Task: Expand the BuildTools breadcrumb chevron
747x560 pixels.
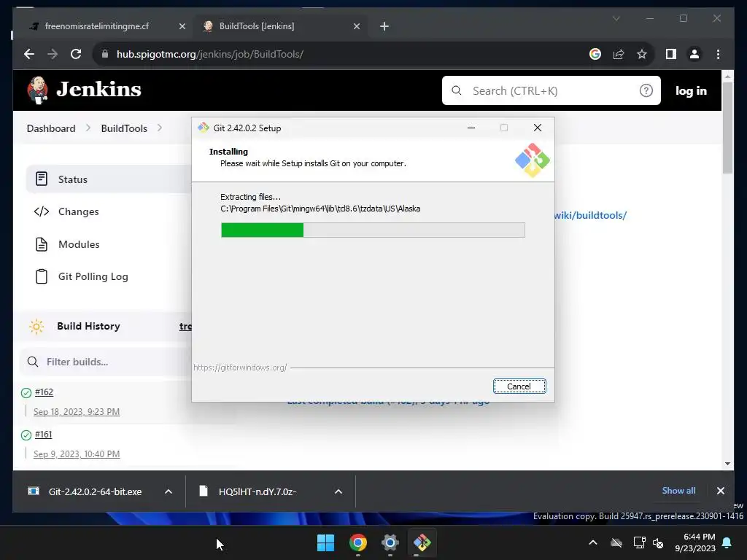Action: (160, 128)
